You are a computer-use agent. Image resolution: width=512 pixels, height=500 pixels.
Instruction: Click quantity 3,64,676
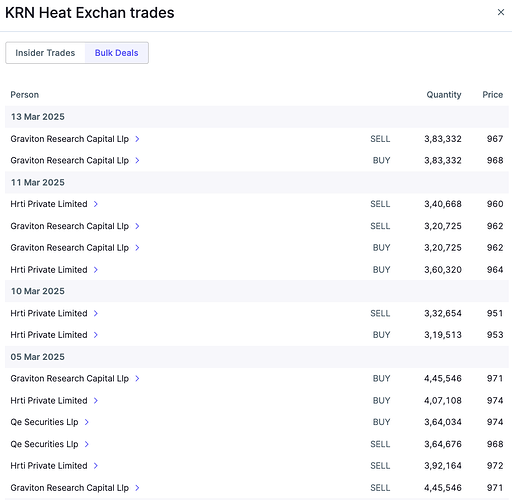coord(443,444)
